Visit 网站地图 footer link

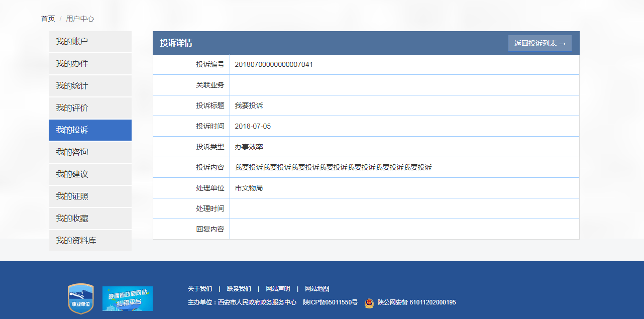(x=317, y=289)
